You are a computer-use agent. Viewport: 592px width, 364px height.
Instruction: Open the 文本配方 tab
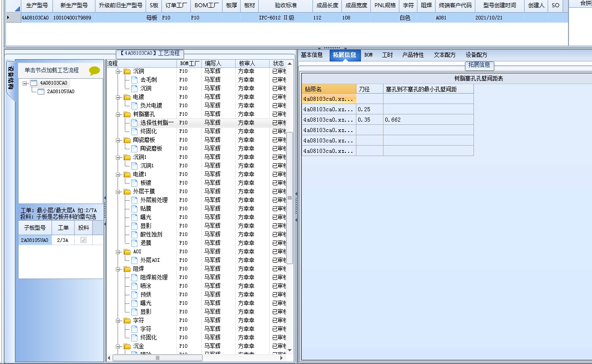[445, 55]
